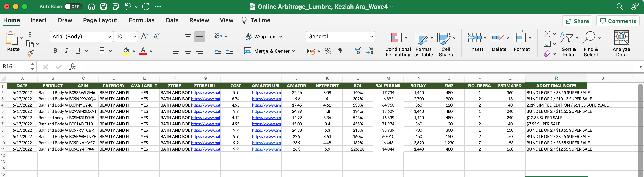Click Merge & Center button
The width and height of the screenshot is (644, 177).
click(x=270, y=51)
